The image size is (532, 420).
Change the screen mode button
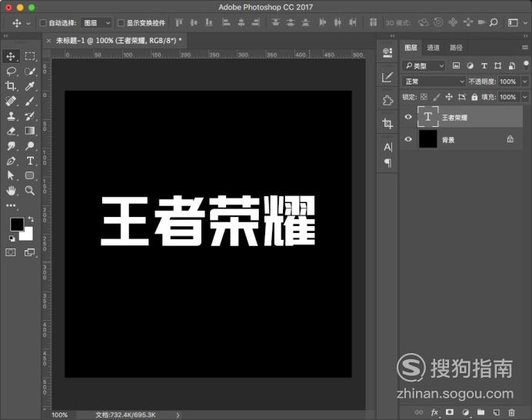29,252
